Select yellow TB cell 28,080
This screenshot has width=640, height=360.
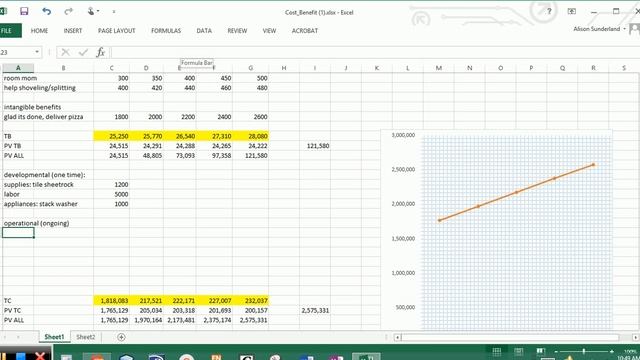(x=251, y=136)
